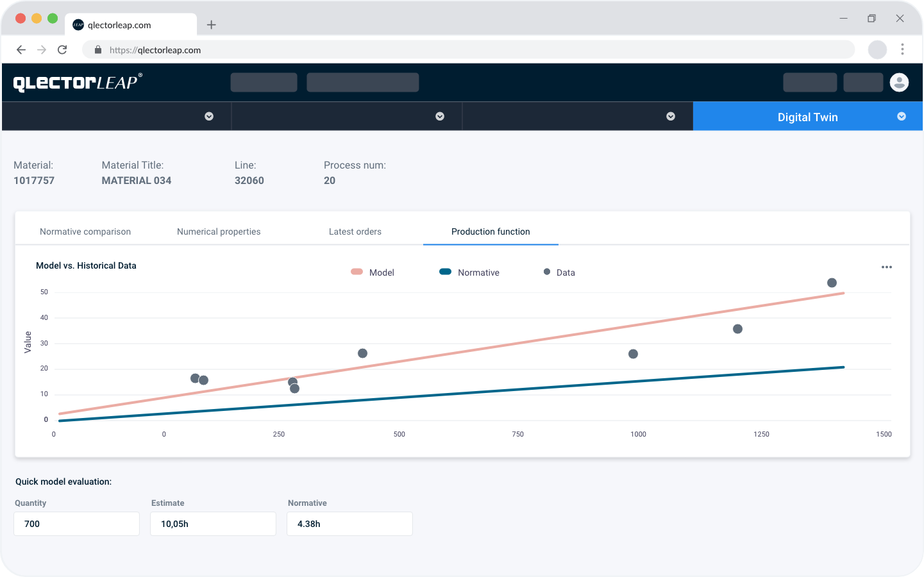Expand the unlabeled dropdown beside Digital Twin
924x577 pixels.
tap(671, 117)
